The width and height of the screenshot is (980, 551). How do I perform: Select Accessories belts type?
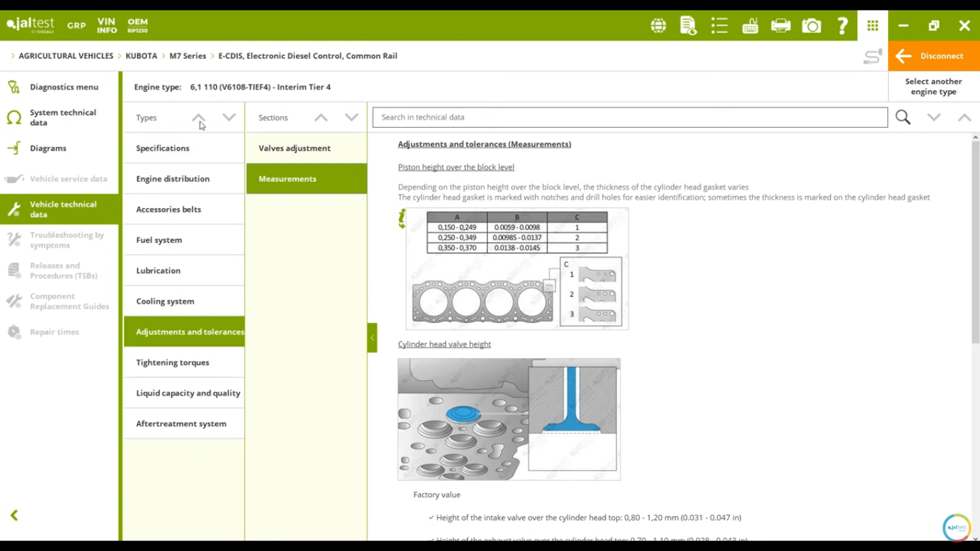click(184, 209)
